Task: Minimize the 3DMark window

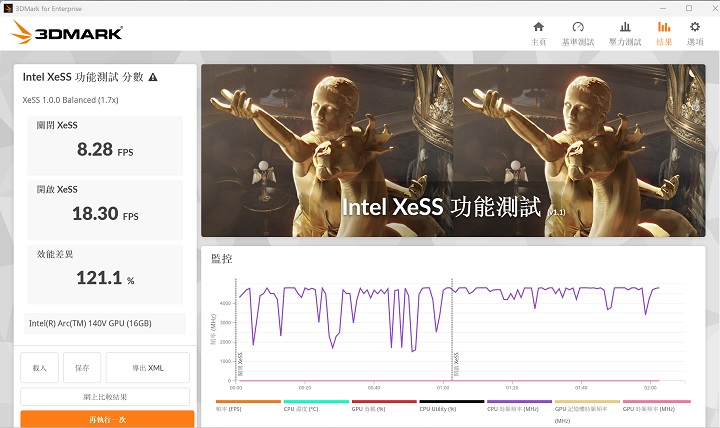Action: (x=663, y=8)
